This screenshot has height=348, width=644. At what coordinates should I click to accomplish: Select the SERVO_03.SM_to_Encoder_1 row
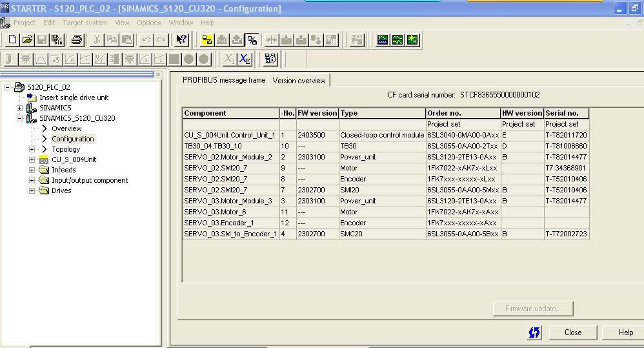tap(386, 234)
